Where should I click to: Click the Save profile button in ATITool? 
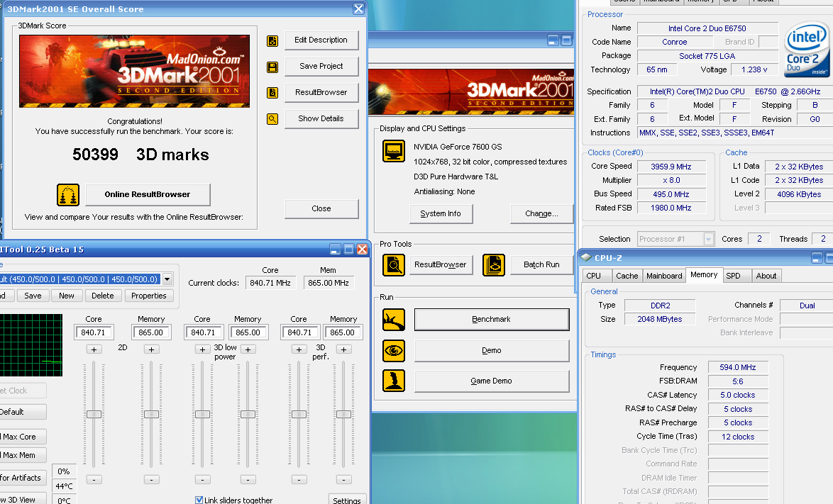click(x=33, y=296)
